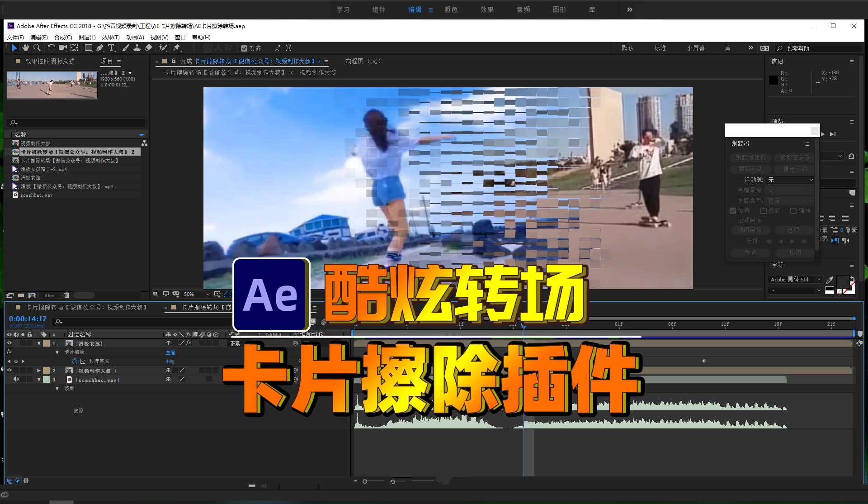This screenshot has height=504, width=868.
Task: Hide the 视频制作大叔 layer with eye icon
Action: pyautogui.click(x=9, y=371)
